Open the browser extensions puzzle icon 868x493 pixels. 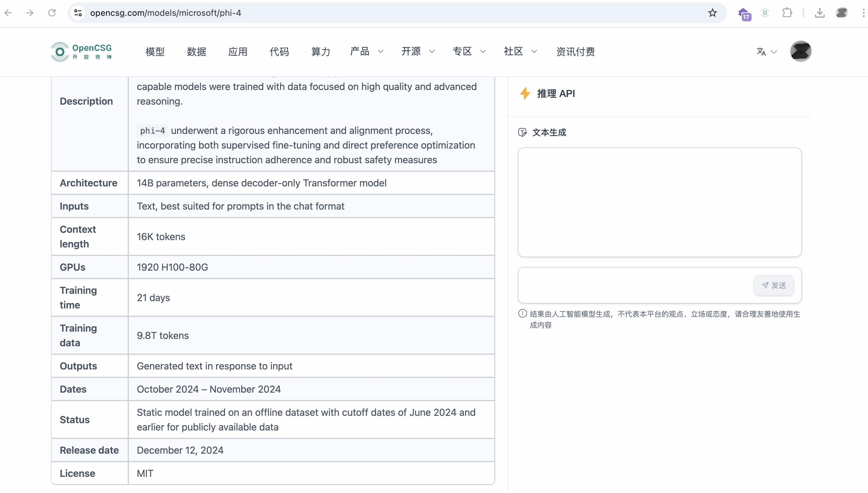pyautogui.click(x=787, y=13)
